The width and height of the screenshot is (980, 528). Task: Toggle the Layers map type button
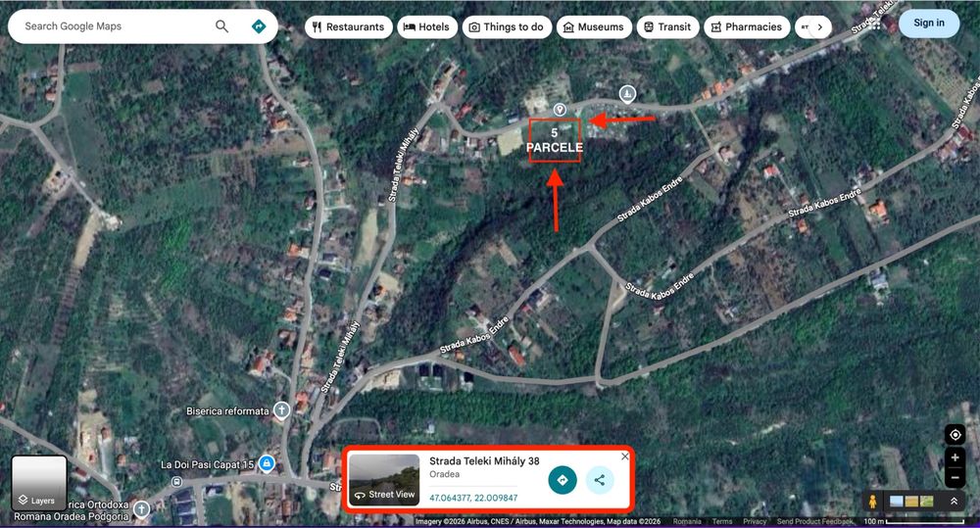[x=39, y=484]
